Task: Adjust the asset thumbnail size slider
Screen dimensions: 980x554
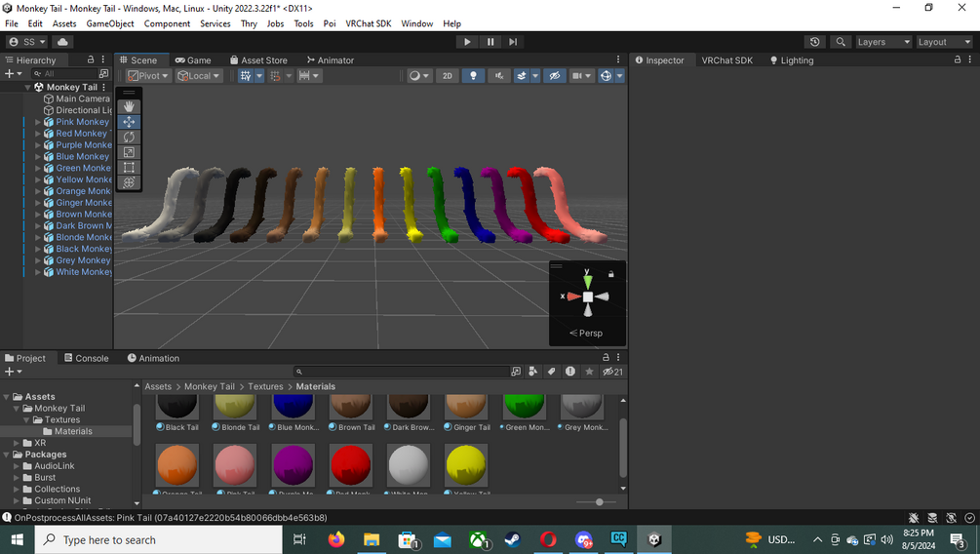Action: [x=599, y=502]
